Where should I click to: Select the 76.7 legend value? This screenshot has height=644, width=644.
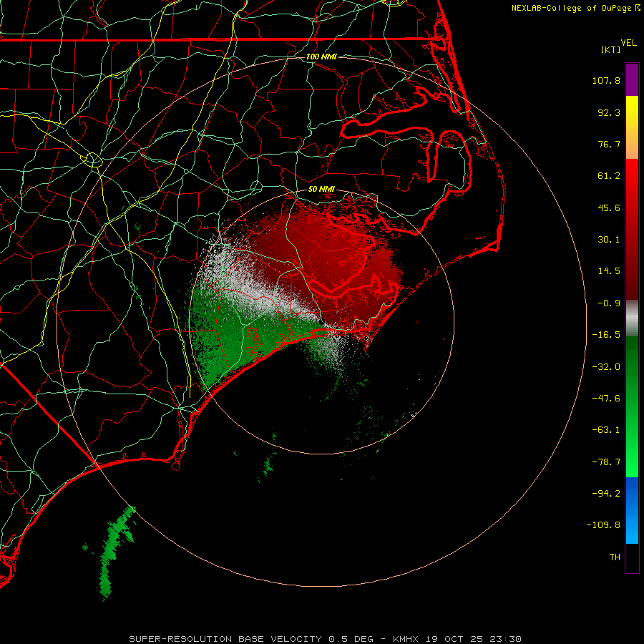pos(609,144)
